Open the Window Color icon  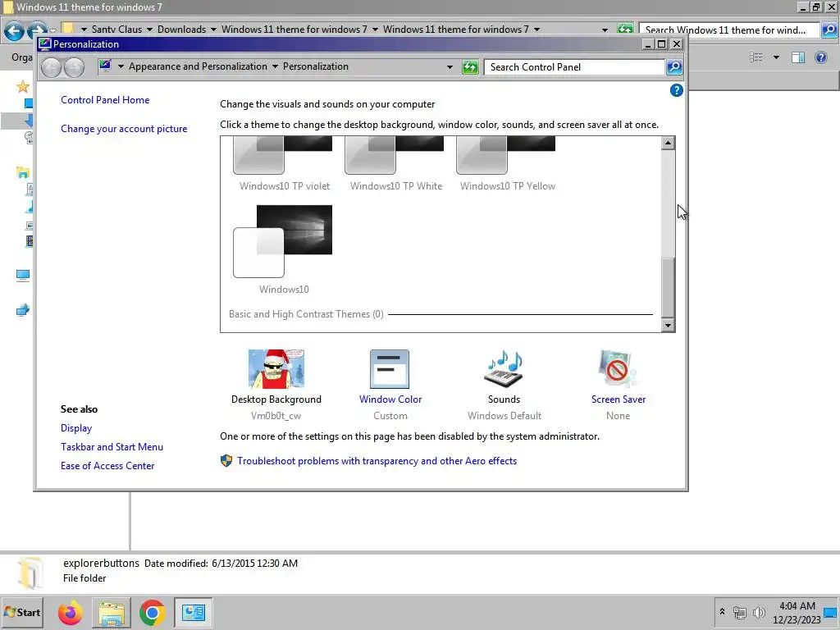390,369
